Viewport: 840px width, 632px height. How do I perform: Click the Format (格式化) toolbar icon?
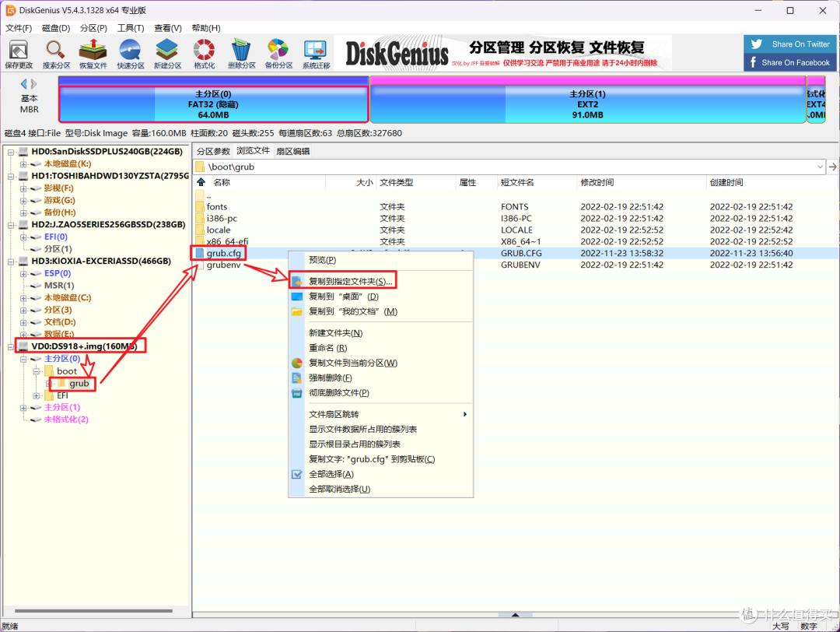(205, 53)
